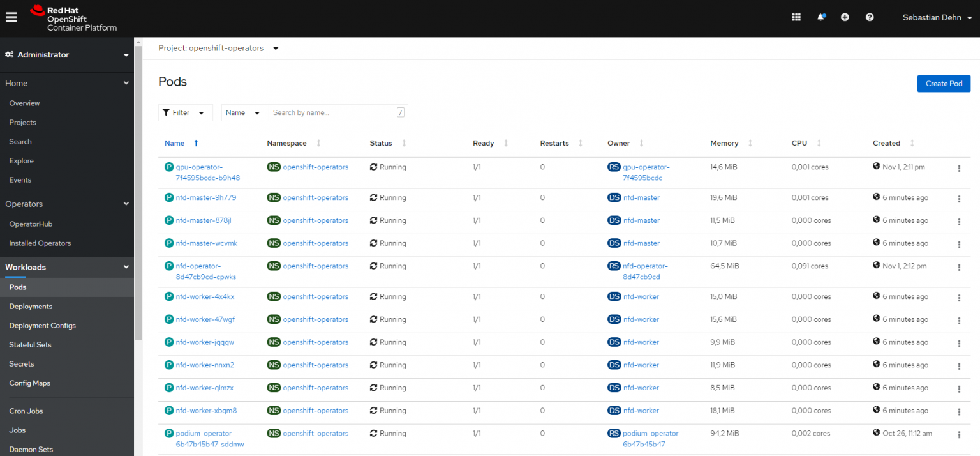Screen dimensions: 980x456
Task: Open the kebab menu for podium-operator pod
Action: pyautogui.click(x=959, y=434)
